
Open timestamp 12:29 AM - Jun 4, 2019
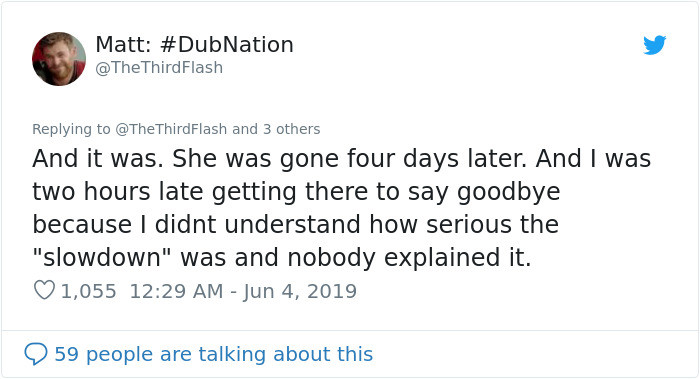click(x=243, y=291)
